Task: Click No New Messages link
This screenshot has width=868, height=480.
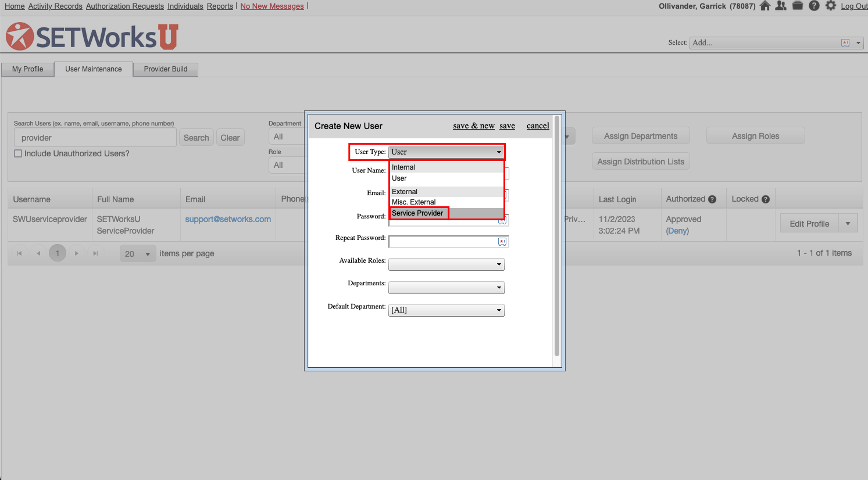Action: pyautogui.click(x=272, y=6)
